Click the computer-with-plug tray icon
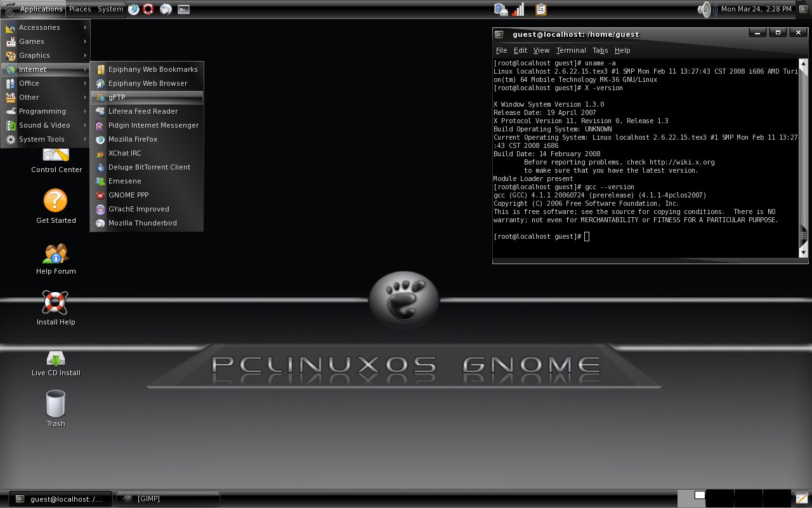This screenshot has height=508, width=812. pos(501,9)
